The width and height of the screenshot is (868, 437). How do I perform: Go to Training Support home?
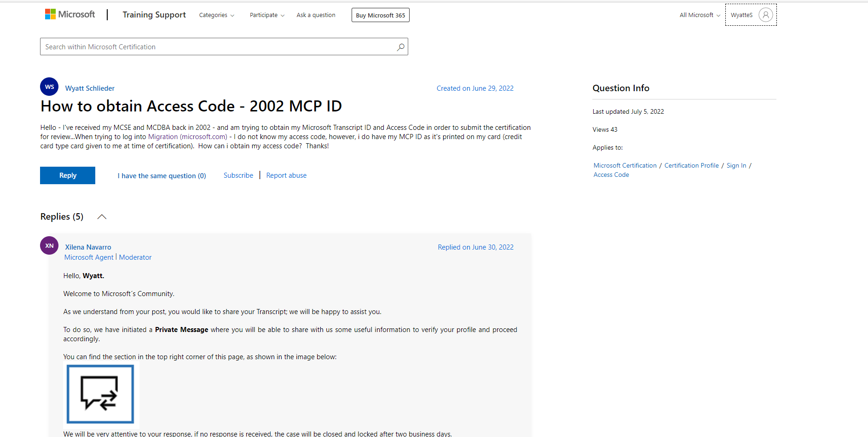pyautogui.click(x=154, y=15)
